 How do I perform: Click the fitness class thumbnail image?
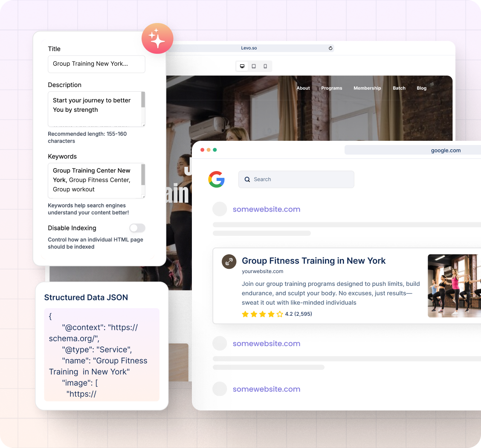coord(454,286)
